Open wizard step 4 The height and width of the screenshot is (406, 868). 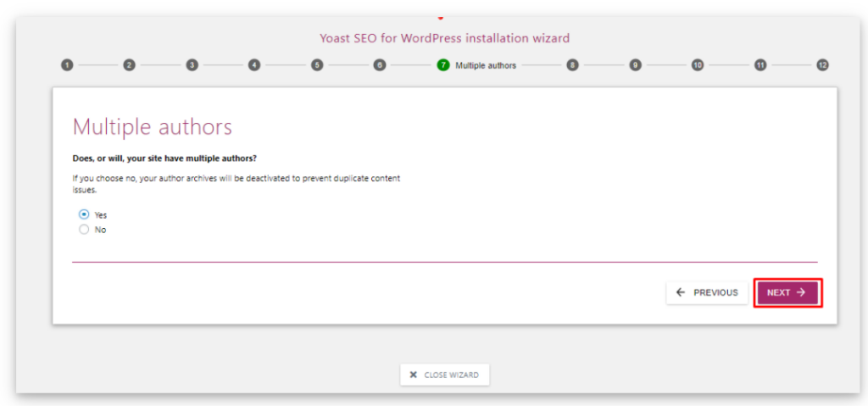pos(254,65)
